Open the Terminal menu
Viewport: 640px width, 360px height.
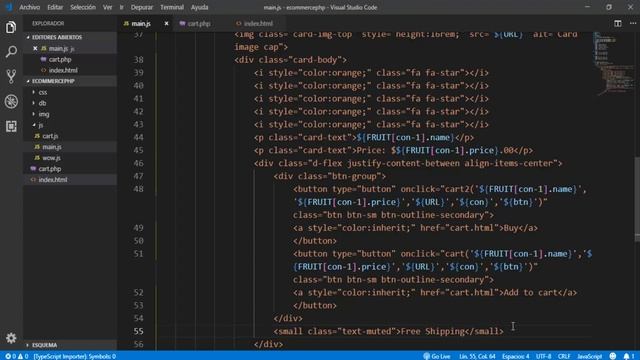(172, 7)
